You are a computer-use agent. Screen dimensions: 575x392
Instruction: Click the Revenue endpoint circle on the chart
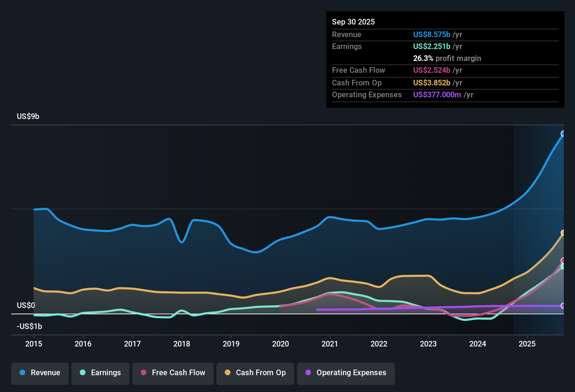click(563, 133)
